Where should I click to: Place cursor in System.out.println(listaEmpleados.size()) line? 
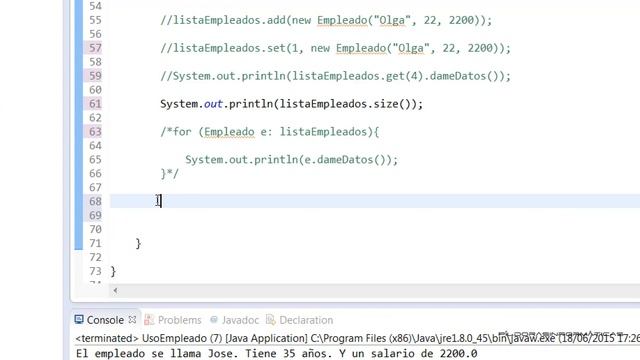click(x=291, y=104)
